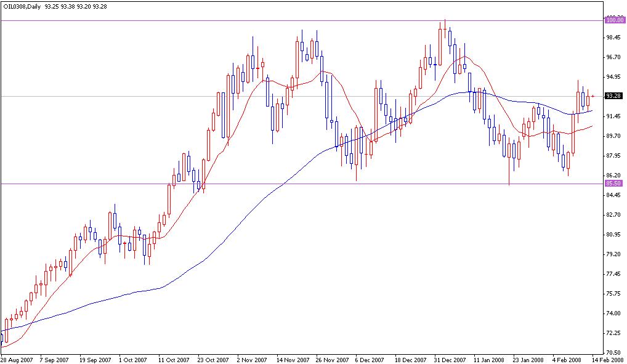This screenshot has width=627, height=364.
Task: Click the 70.50 price axis label
Action: point(614,352)
